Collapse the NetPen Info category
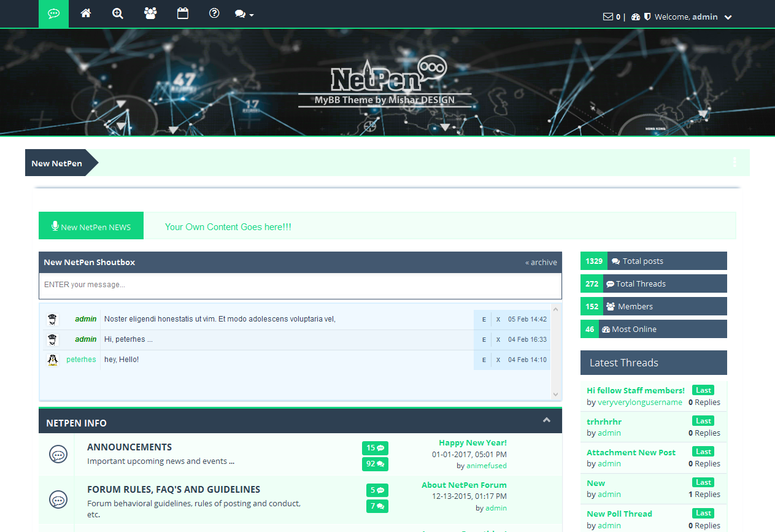Screen dimensions: 775x532 [x=547, y=420]
